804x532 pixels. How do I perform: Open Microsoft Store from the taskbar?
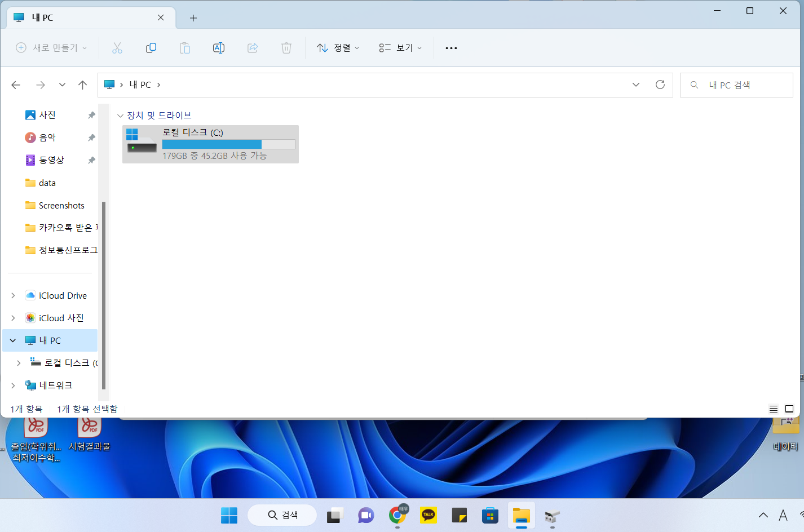click(x=490, y=515)
